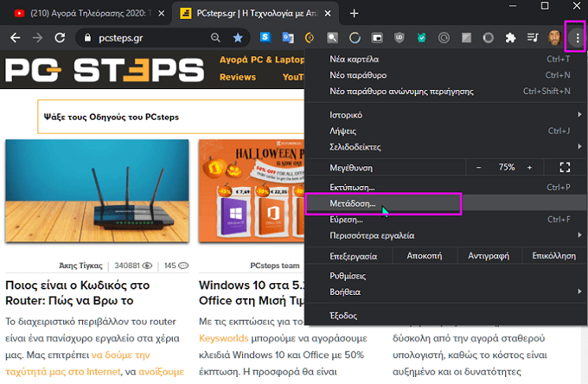Click the Keysworlds link
588x384 pixels.
pos(224,338)
